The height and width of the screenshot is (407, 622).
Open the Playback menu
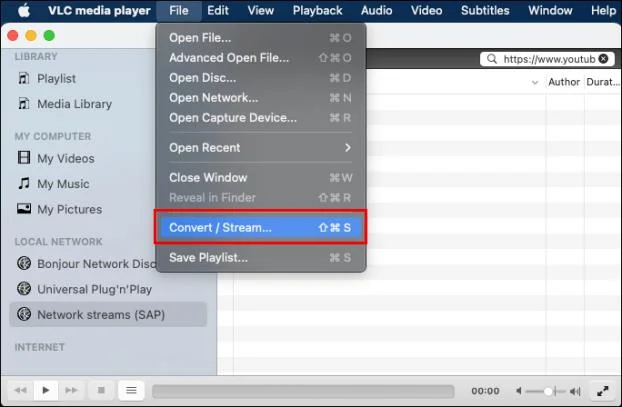tap(317, 10)
